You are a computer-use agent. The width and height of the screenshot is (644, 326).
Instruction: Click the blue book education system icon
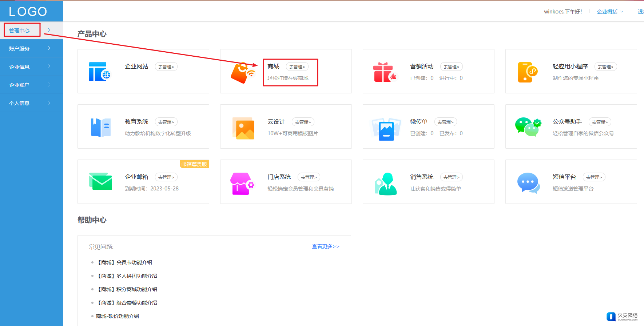[100, 128]
